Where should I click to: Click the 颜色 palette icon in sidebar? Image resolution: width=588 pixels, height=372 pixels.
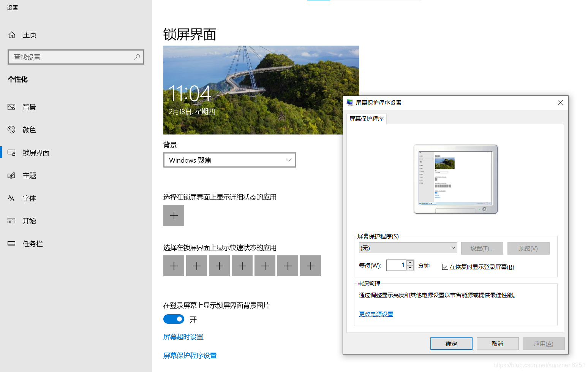pos(11,130)
